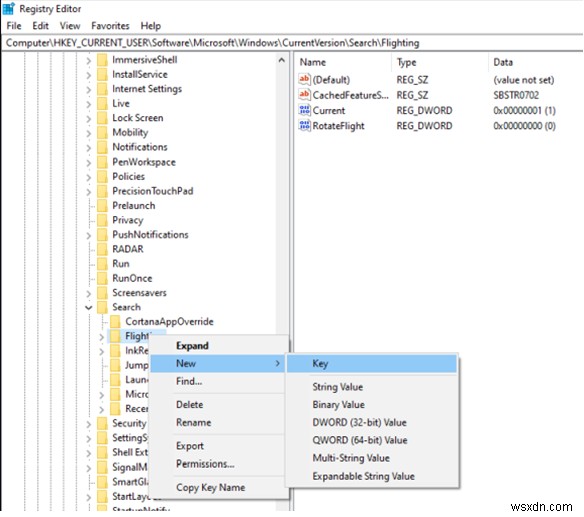Click the Policies folder icon
Screen dimensions: 584x517
click(x=102, y=177)
